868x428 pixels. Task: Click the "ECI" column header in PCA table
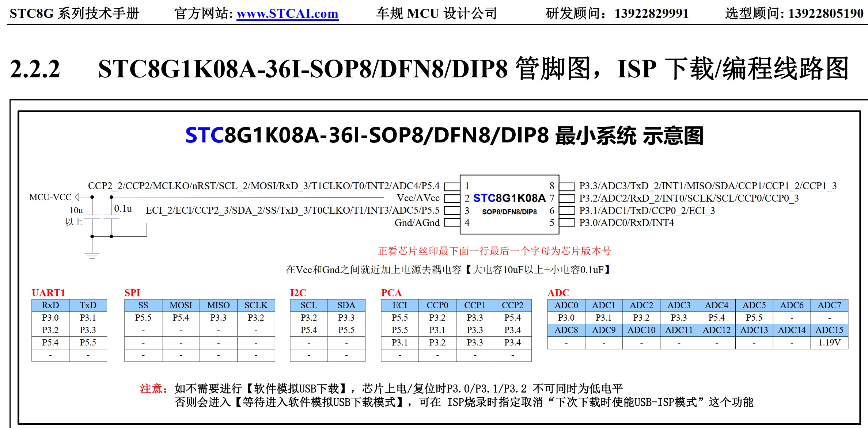[400, 305]
